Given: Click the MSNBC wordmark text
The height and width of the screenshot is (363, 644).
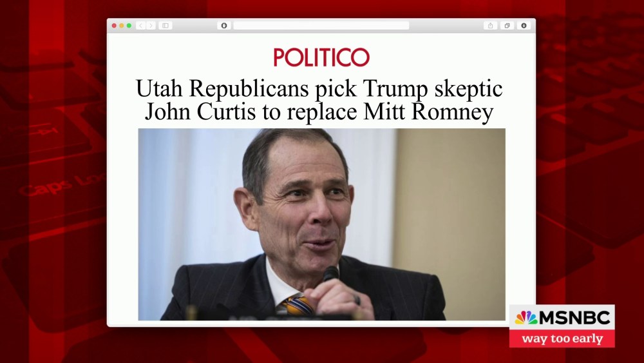Looking at the screenshot, I should pos(574,318).
